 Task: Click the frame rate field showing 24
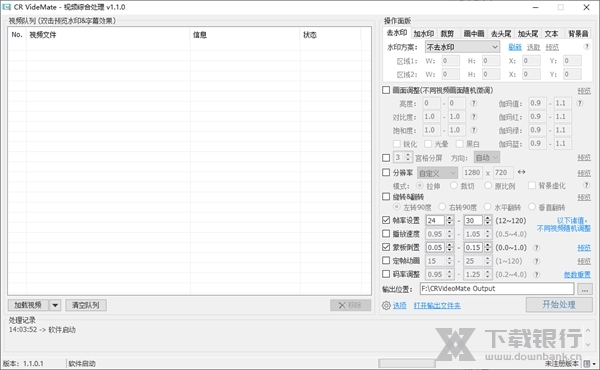coord(435,220)
